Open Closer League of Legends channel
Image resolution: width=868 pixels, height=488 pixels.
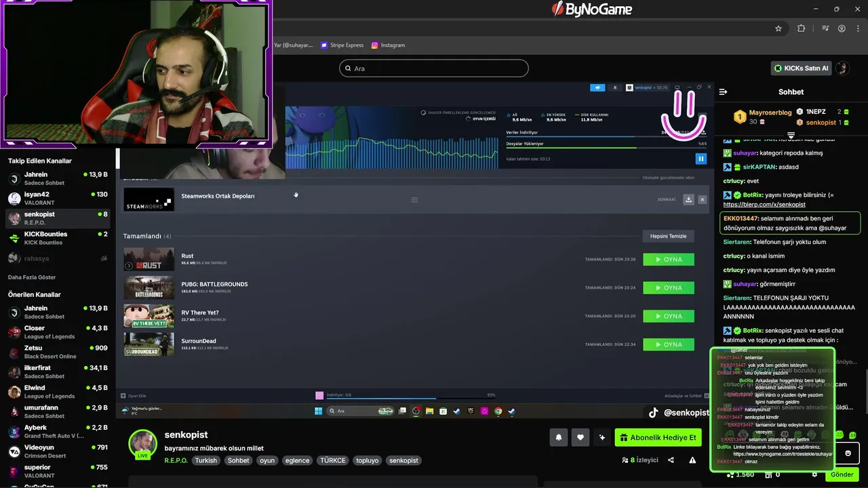coord(58,332)
